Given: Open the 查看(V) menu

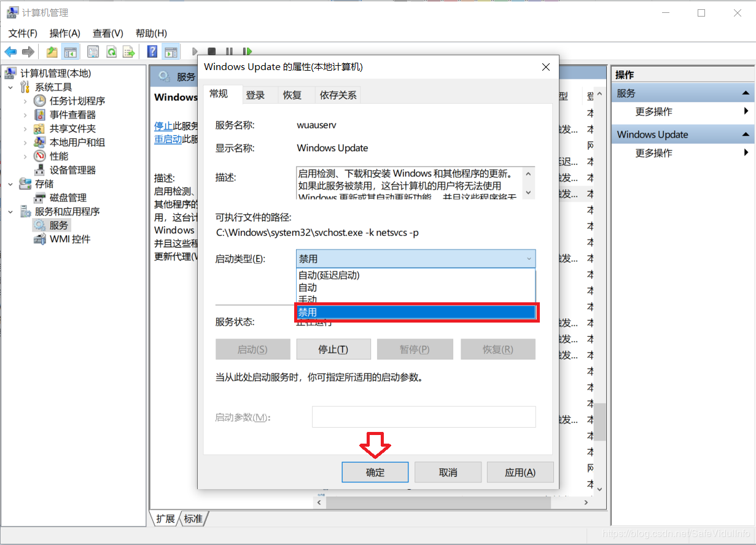Looking at the screenshot, I should (x=108, y=33).
